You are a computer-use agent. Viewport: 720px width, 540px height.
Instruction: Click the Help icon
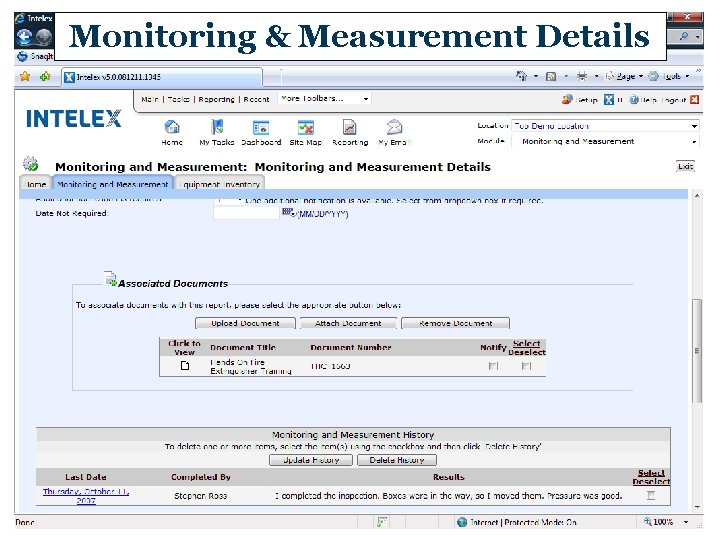click(x=634, y=99)
